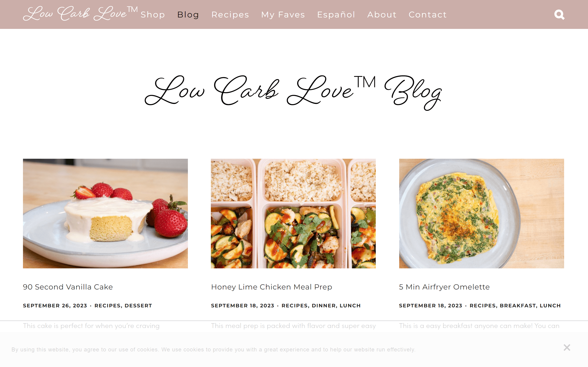Open the Shop menu item

point(153,14)
